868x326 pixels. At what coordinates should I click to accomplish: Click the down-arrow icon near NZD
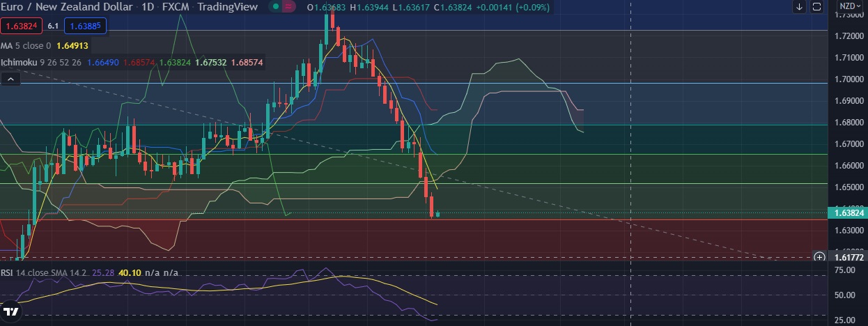(x=799, y=7)
